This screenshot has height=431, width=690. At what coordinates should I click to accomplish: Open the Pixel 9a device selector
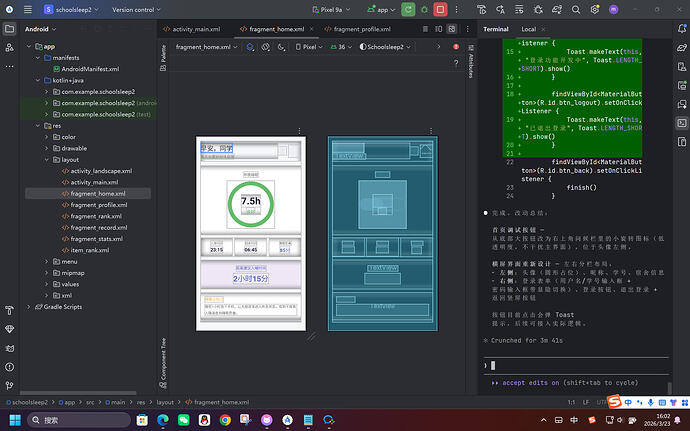click(331, 9)
